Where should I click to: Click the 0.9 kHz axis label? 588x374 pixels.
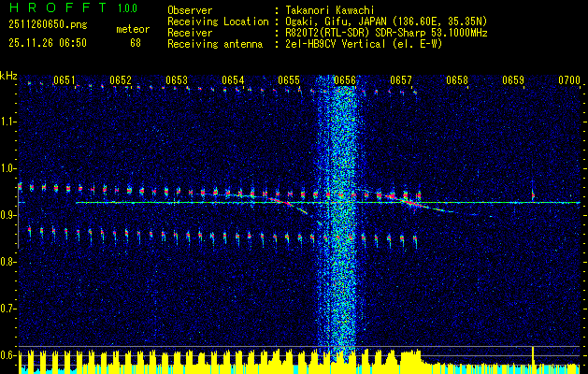coord(7,215)
